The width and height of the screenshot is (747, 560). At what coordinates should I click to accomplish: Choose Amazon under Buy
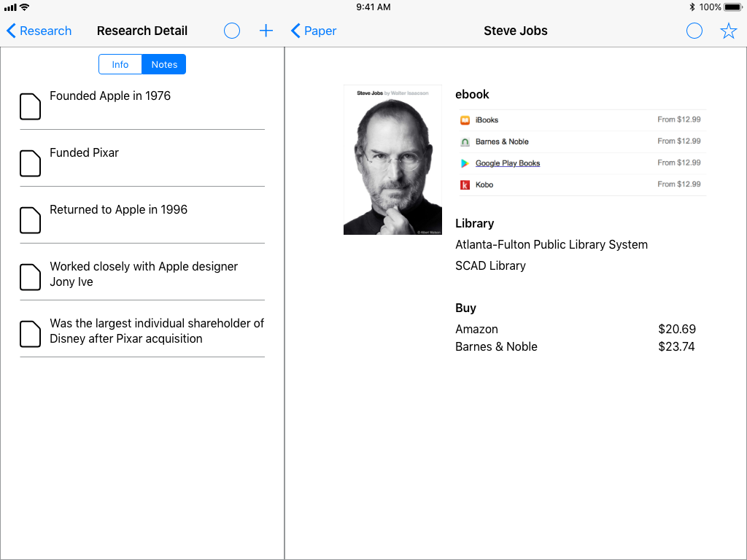pyautogui.click(x=476, y=329)
